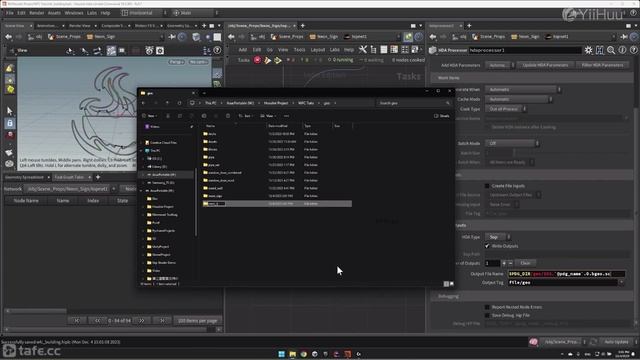Select the arrow select tool in left toolbar
This screenshot has width=640, height=360.
point(10,111)
